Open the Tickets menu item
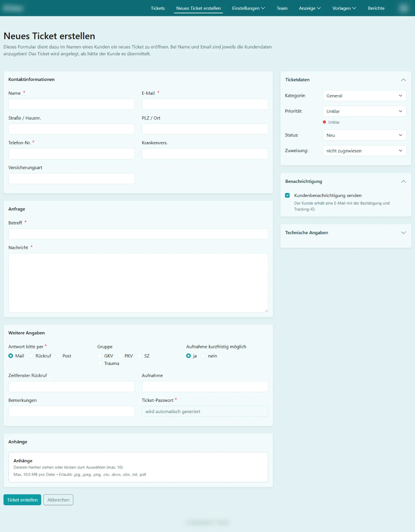This screenshot has width=415, height=532. coord(158,8)
